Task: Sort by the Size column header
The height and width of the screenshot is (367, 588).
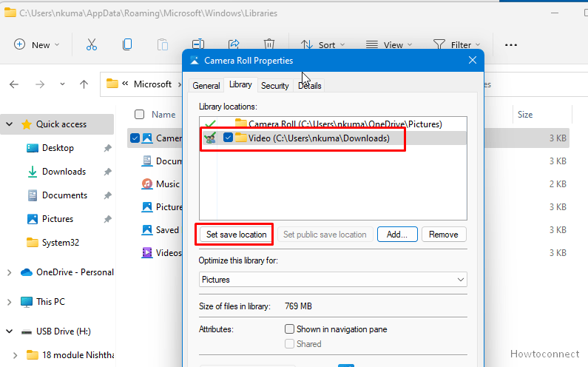Action: 525,115
